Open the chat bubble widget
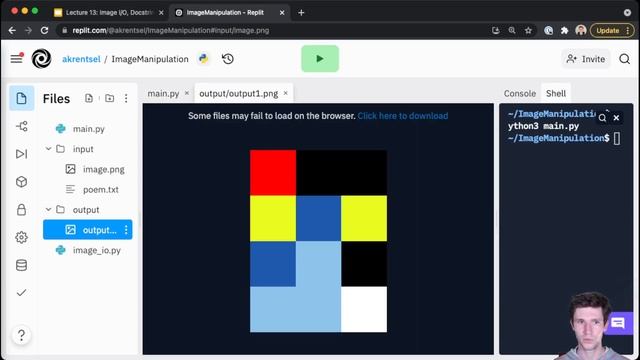 (618, 324)
